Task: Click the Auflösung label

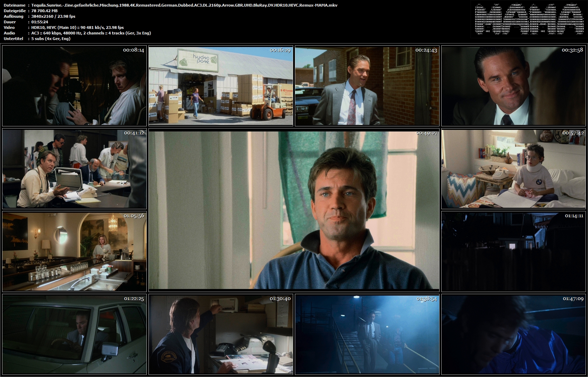Action: coord(14,16)
